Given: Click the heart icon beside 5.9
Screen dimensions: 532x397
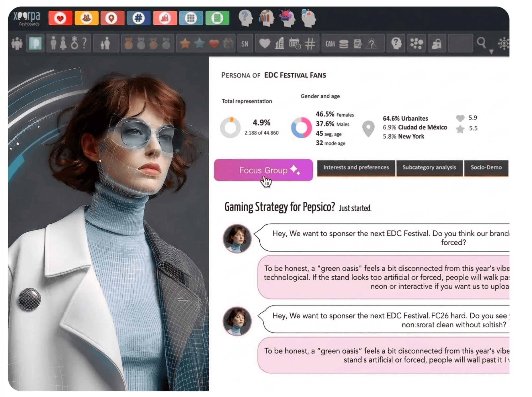Looking at the screenshot, I should coord(460,118).
